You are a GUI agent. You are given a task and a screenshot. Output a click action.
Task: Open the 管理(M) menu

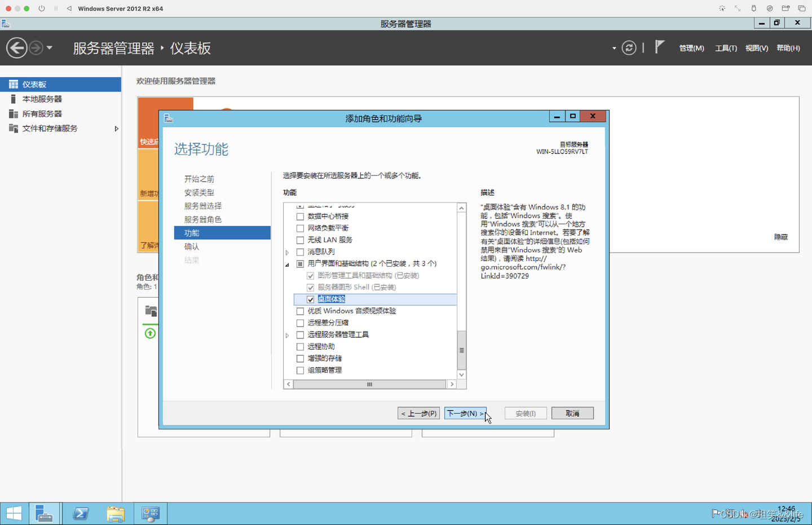tap(691, 48)
